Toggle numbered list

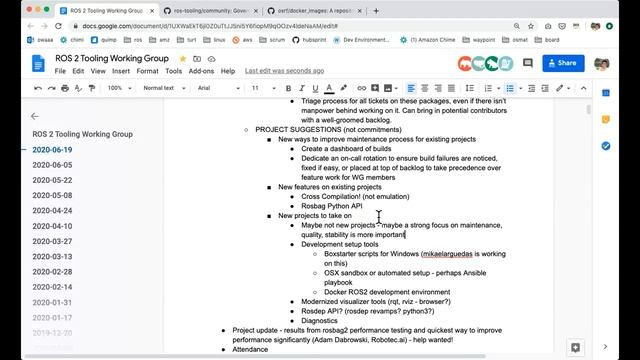(488, 88)
